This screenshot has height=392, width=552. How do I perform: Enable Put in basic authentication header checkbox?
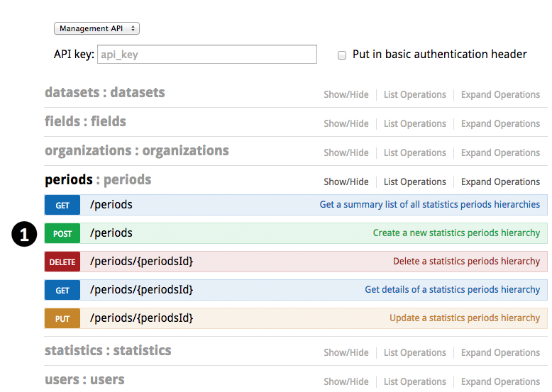click(x=342, y=55)
